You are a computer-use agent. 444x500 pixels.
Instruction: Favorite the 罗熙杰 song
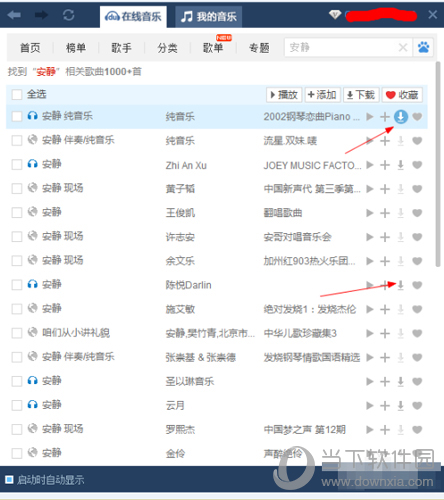417,430
